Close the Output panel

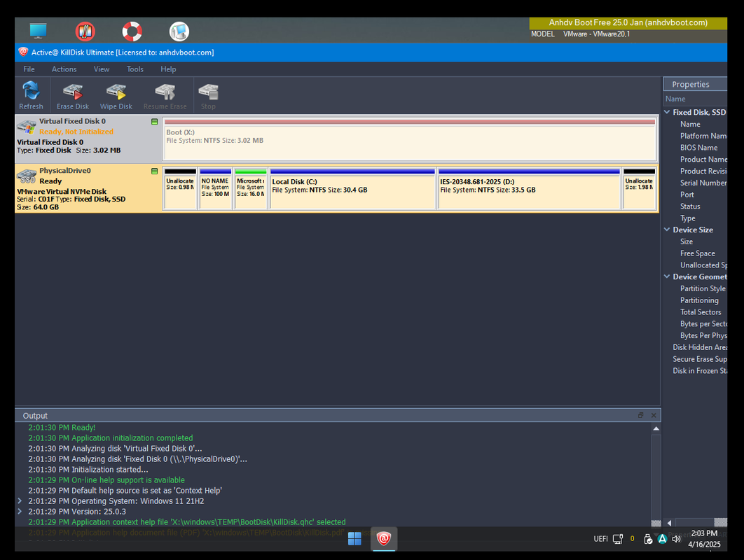(x=654, y=415)
